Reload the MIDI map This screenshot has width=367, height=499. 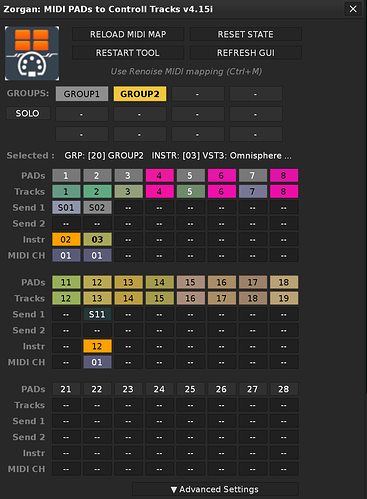click(x=128, y=34)
